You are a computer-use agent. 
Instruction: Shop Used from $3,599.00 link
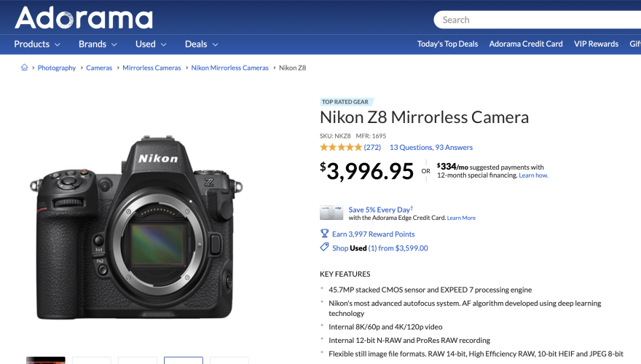380,248
